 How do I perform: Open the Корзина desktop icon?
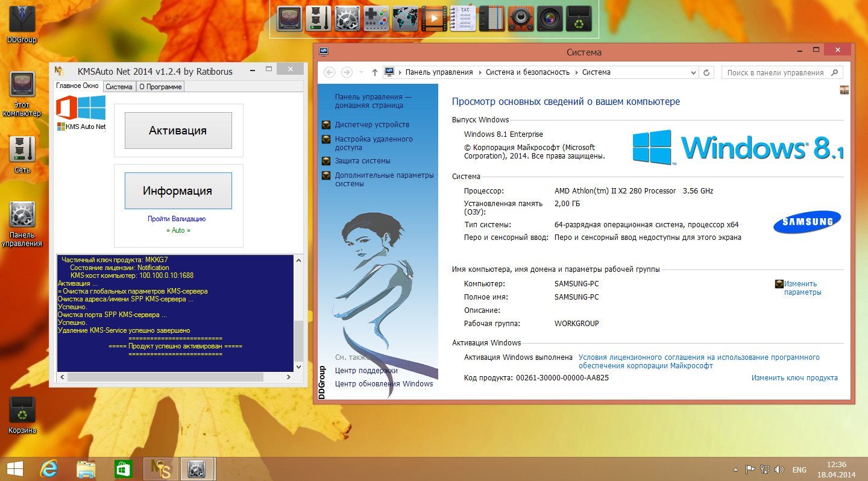coord(22,415)
